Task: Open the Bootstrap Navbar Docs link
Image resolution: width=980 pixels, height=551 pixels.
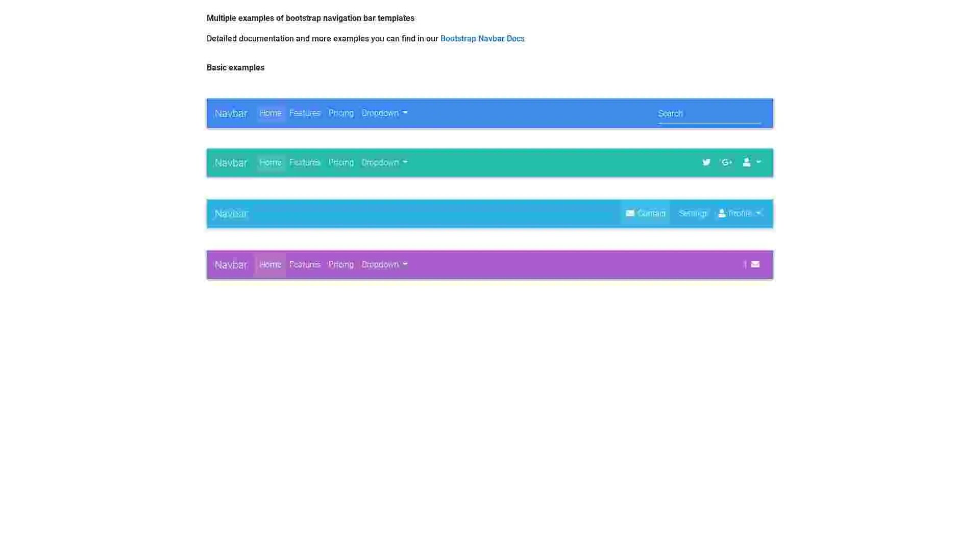Action: [482, 39]
